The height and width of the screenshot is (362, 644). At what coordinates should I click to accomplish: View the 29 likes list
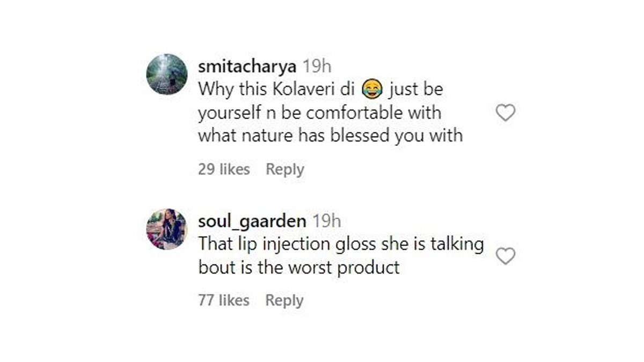pos(224,169)
